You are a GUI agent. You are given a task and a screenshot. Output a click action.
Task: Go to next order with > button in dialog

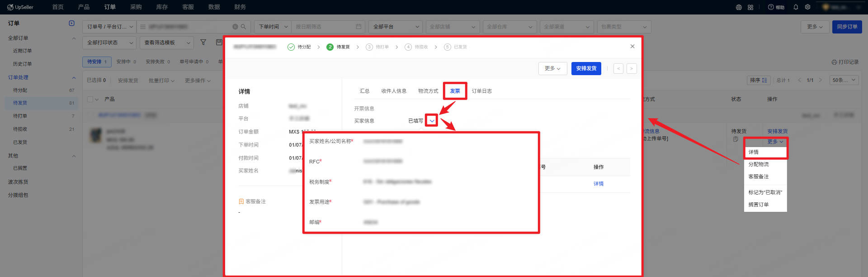tap(632, 68)
